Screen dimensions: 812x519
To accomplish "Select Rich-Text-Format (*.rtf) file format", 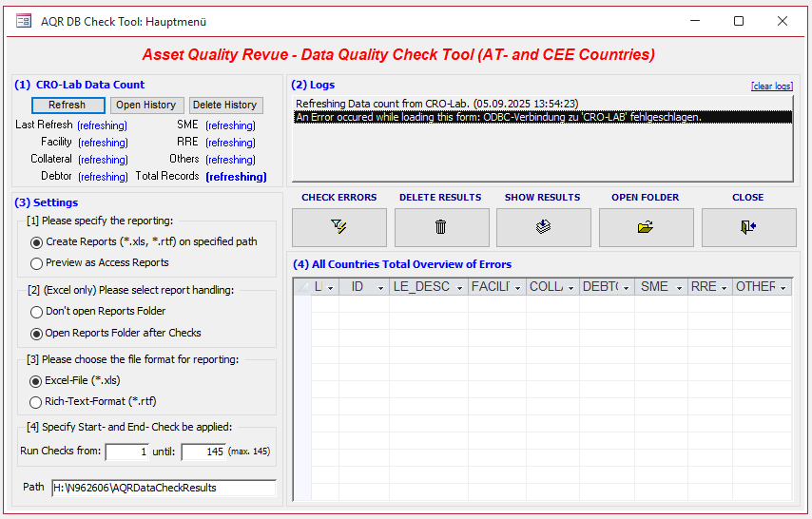I will click(37, 402).
